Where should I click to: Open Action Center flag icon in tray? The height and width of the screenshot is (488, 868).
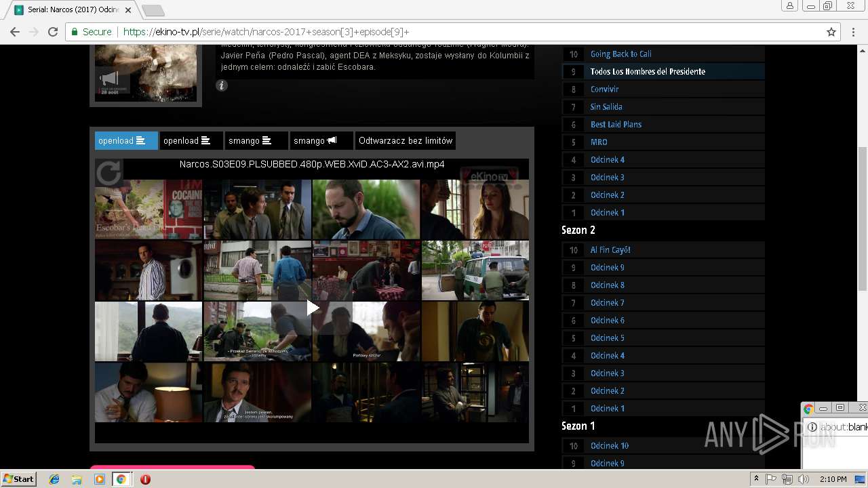(771, 479)
